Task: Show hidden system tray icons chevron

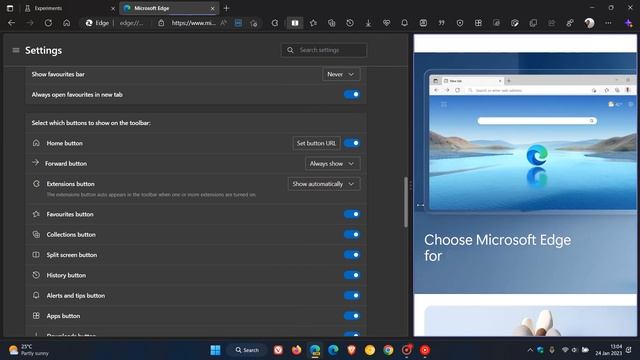Action: coord(530,350)
